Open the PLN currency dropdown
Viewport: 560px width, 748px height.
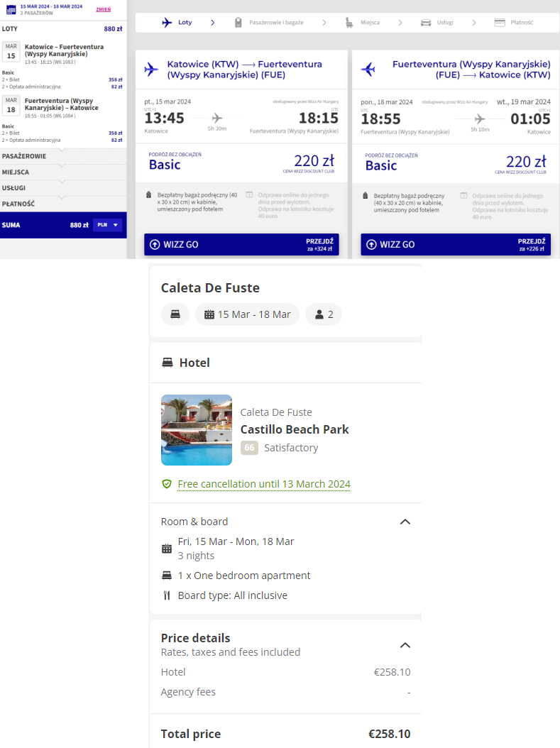[x=108, y=225]
